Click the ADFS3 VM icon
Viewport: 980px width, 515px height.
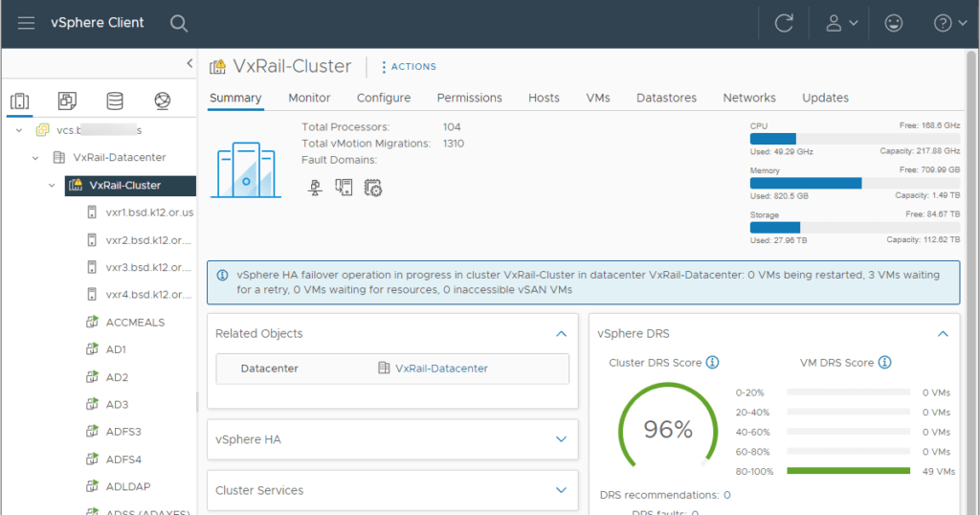(x=92, y=432)
